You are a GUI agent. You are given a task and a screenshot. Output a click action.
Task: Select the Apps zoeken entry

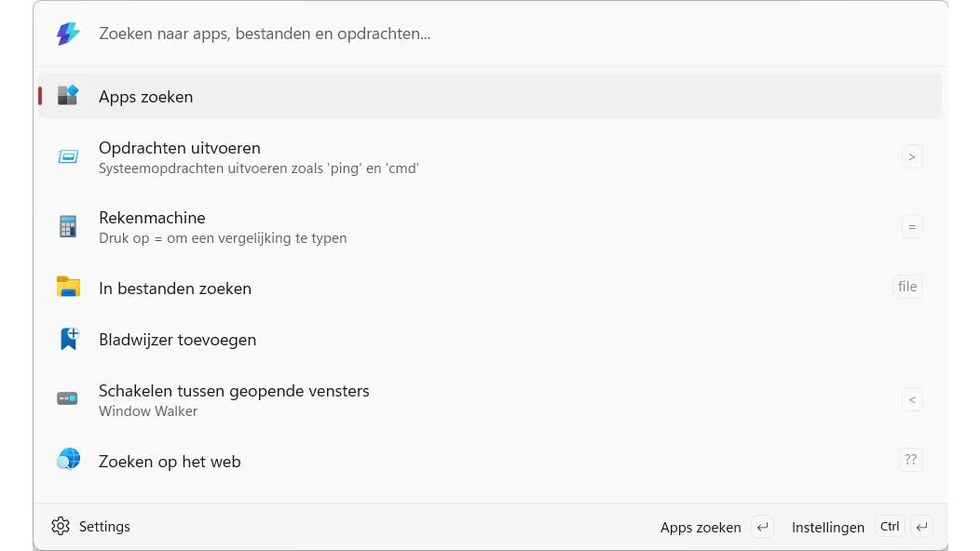[x=145, y=97]
